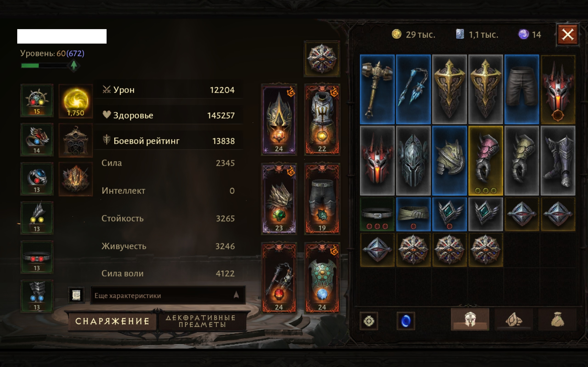Show the helmet equipment inventory category
This screenshot has width=588, height=367.
[470, 320]
